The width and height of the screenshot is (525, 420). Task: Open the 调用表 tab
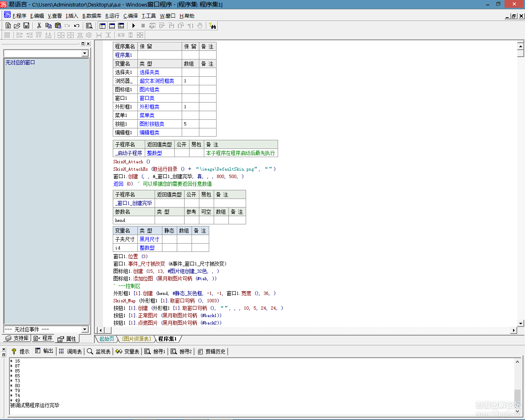tap(71, 352)
